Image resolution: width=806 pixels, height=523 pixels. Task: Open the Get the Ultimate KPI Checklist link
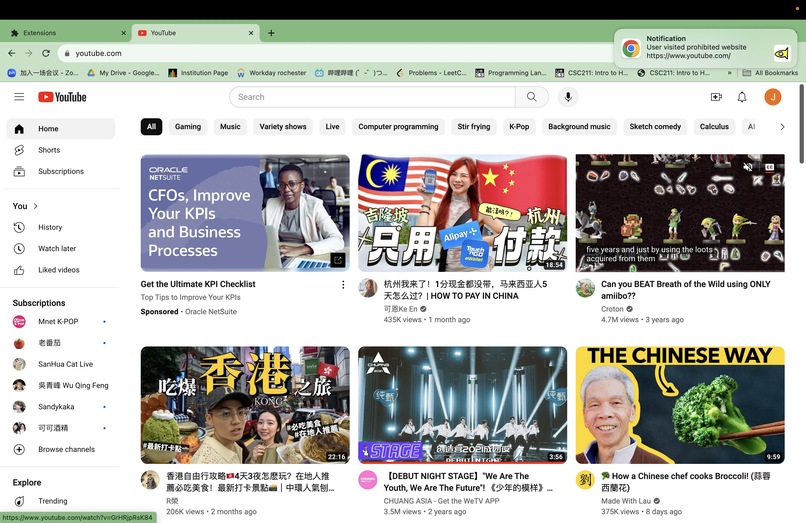[198, 284]
